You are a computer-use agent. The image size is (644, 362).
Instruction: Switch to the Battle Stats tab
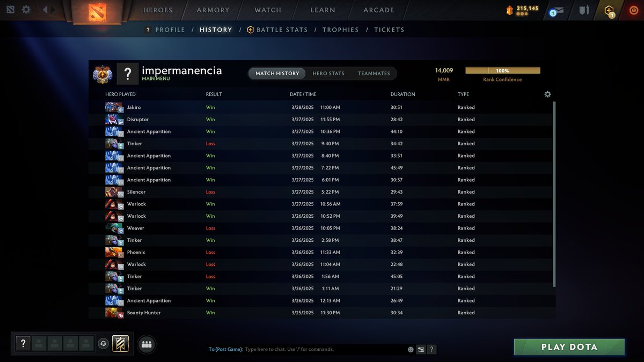[x=277, y=30]
